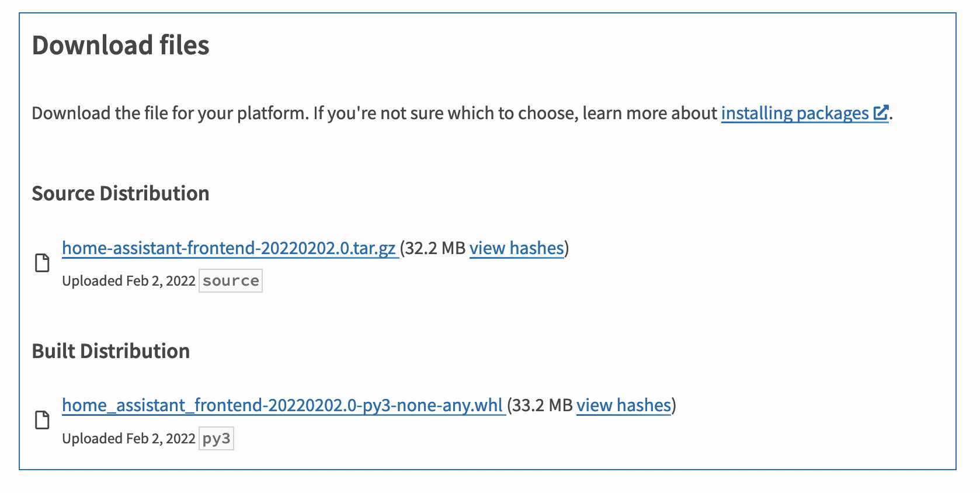Click the external-link icon next to installing packages

pyautogui.click(x=881, y=112)
